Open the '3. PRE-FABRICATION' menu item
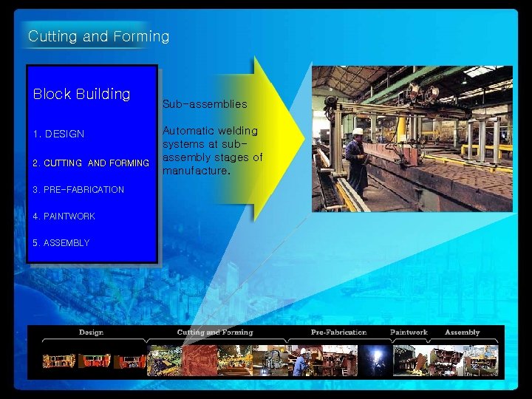Image resolution: width=532 pixels, height=399 pixels. click(78, 189)
